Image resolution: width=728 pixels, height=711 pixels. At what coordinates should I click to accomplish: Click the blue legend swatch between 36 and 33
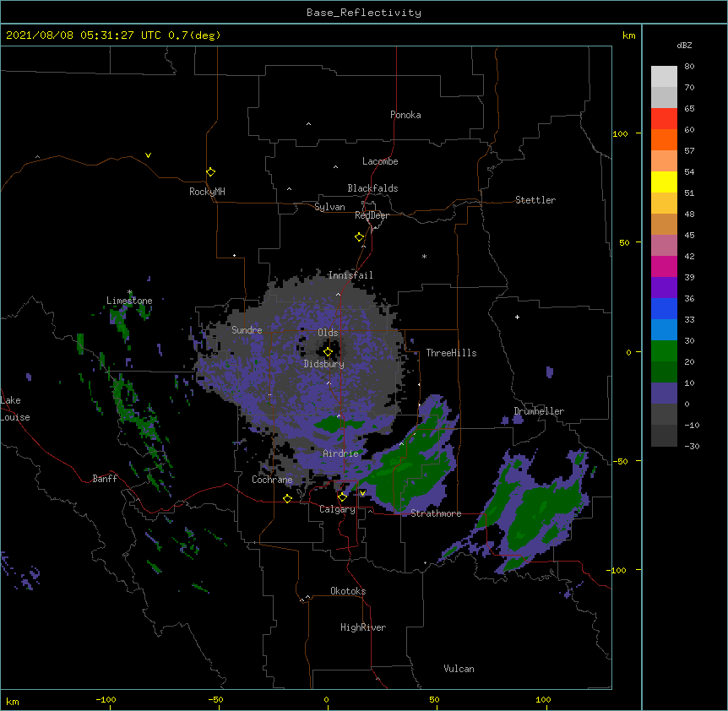(664, 308)
